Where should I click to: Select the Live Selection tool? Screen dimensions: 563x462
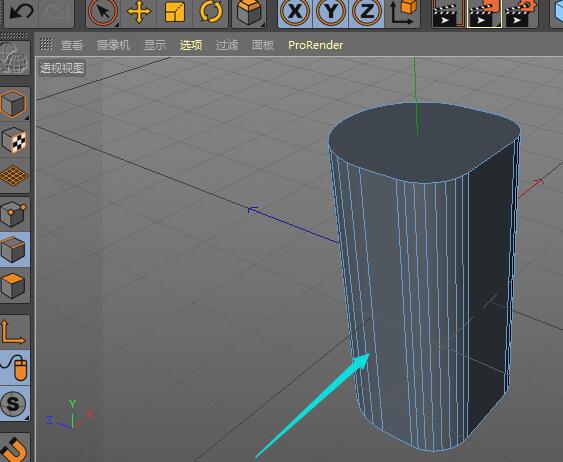pyautogui.click(x=103, y=12)
